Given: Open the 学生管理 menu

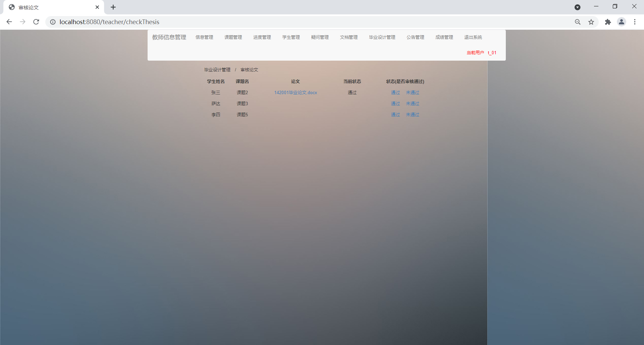Looking at the screenshot, I should [291, 37].
